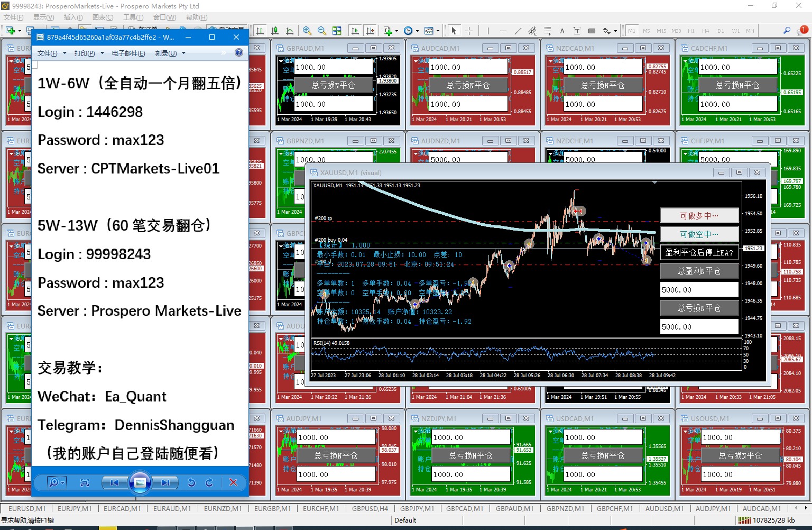Image resolution: width=812 pixels, height=530 pixels.
Task: Click the 盈利平仓后停止EA? button
Action: click(699, 252)
